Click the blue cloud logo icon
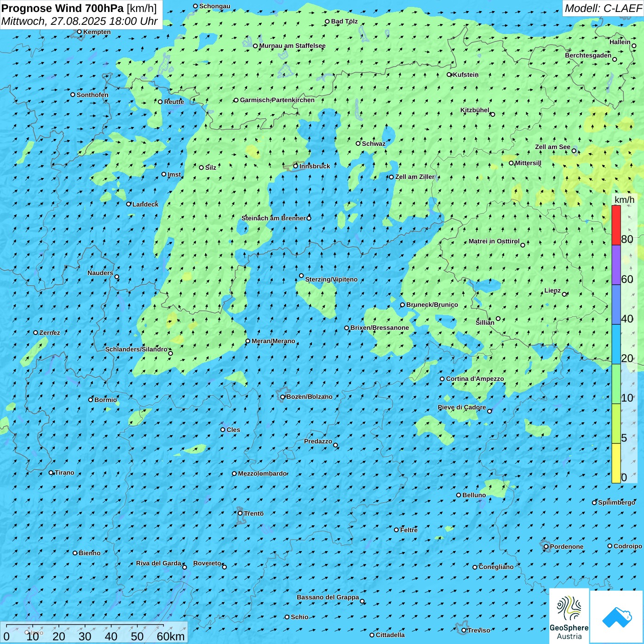The width and height of the screenshot is (644, 644). [x=616, y=616]
